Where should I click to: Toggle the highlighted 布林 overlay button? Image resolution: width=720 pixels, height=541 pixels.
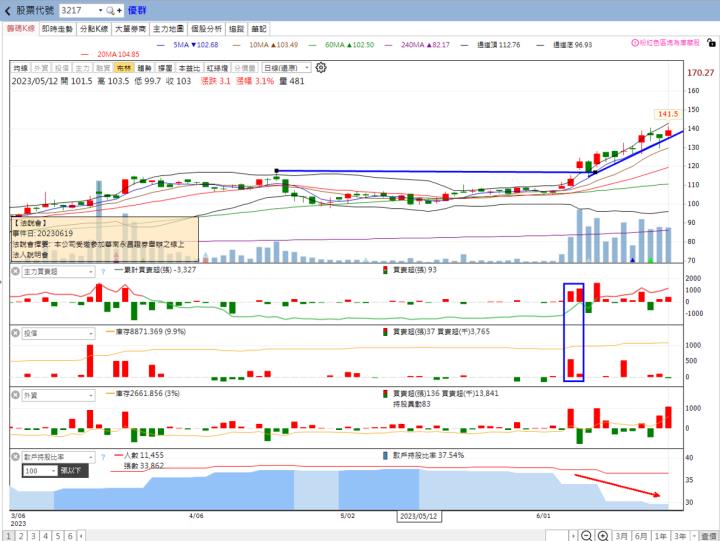click(124, 68)
